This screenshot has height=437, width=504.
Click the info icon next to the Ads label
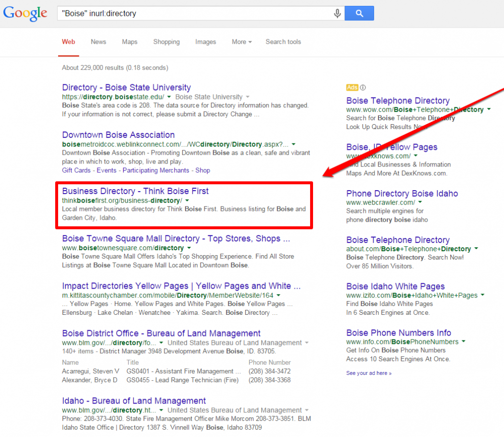362,87
